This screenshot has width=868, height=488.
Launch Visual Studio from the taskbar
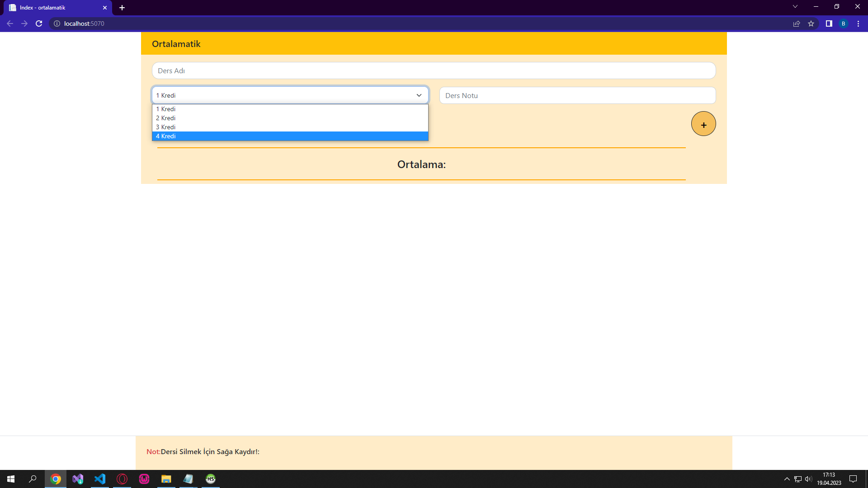pyautogui.click(x=78, y=479)
